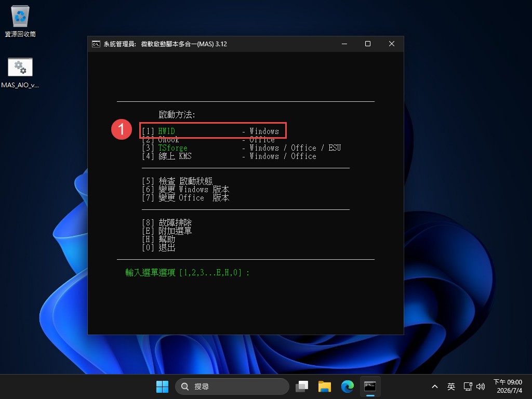Viewport: 532px width, 399px height.
Task: Switch the input language indicator 英
Action: (451, 387)
